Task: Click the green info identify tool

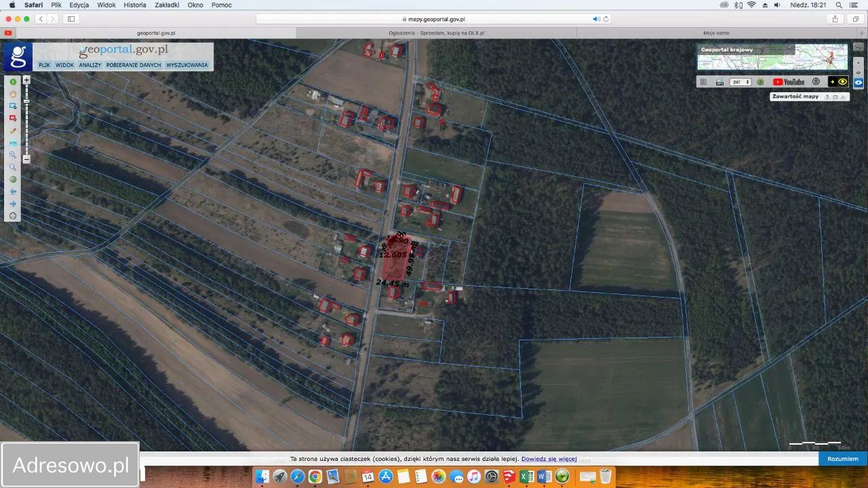Action: (x=13, y=82)
